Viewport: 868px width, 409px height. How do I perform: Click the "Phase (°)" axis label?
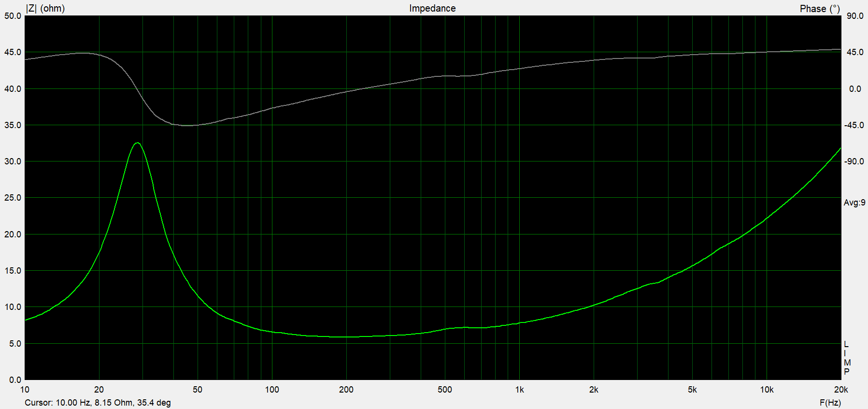[820, 9]
